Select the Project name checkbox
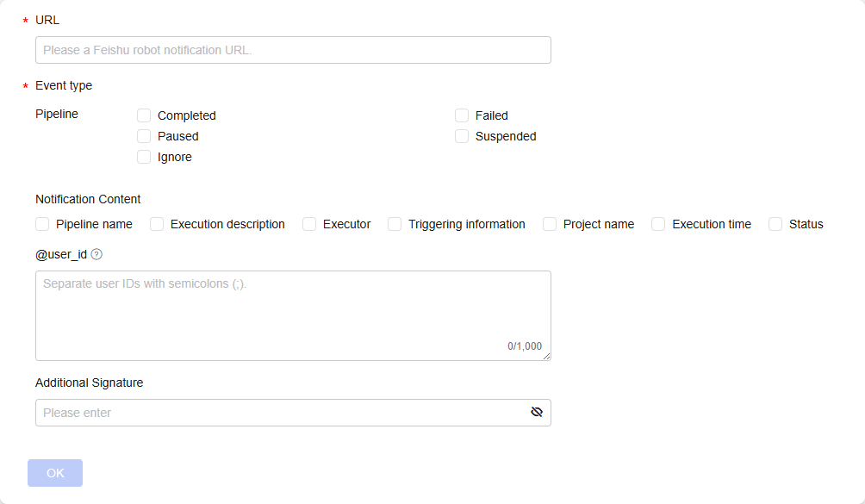 pos(550,224)
